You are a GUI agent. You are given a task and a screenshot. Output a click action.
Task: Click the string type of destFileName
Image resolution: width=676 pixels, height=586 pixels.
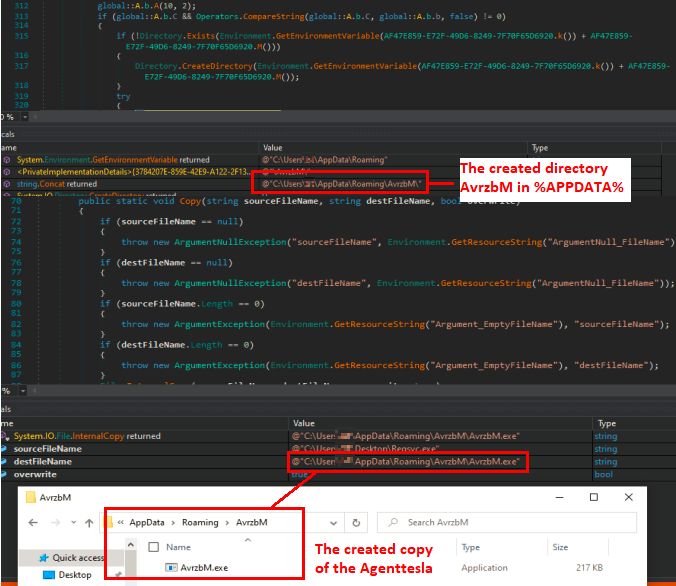pyautogui.click(x=606, y=461)
